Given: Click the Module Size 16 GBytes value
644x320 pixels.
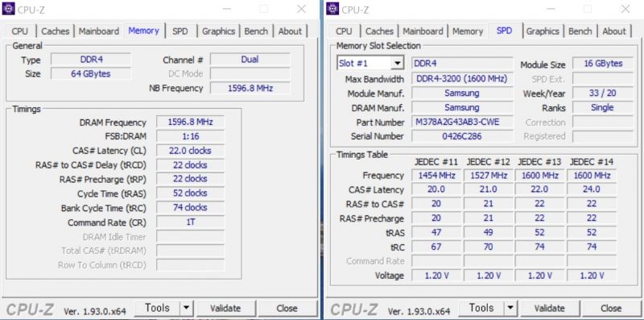Looking at the screenshot, I should pos(603,64).
